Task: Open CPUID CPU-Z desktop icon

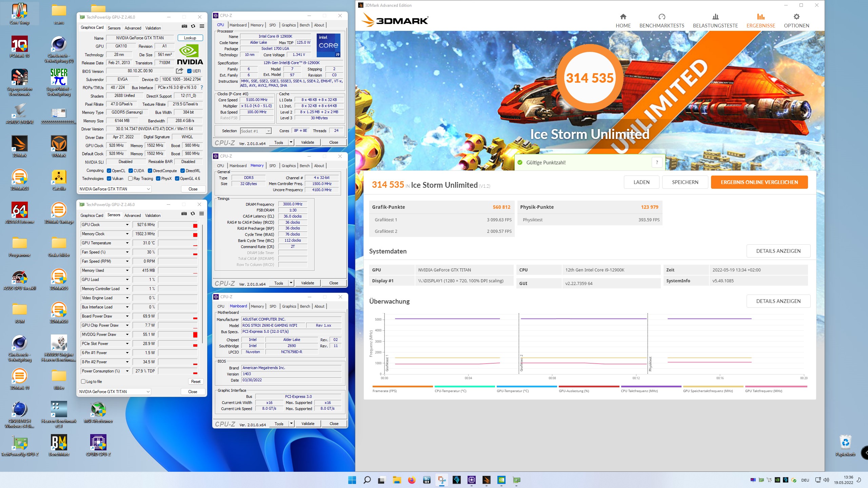Action: [98, 445]
